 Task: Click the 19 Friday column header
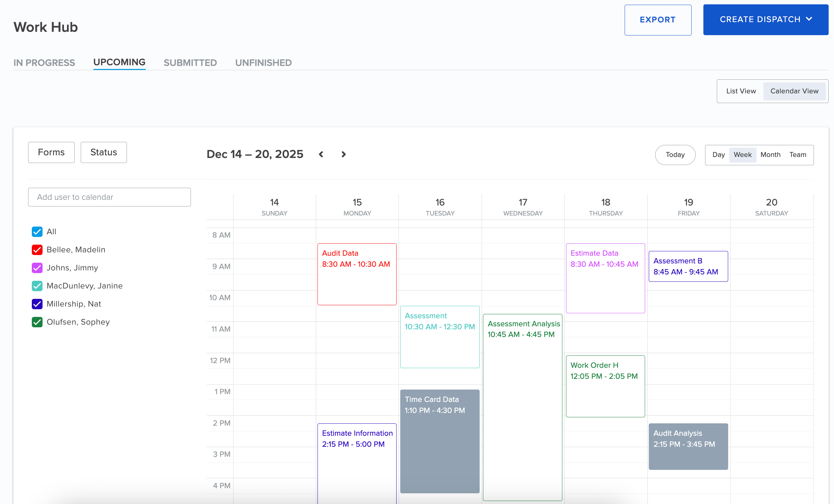click(688, 207)
